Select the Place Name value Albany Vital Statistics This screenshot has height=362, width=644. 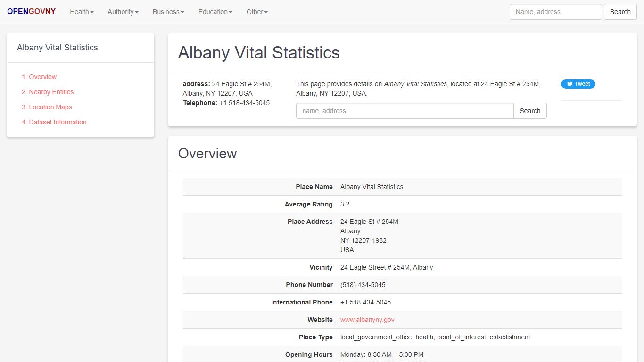point(372,187)
